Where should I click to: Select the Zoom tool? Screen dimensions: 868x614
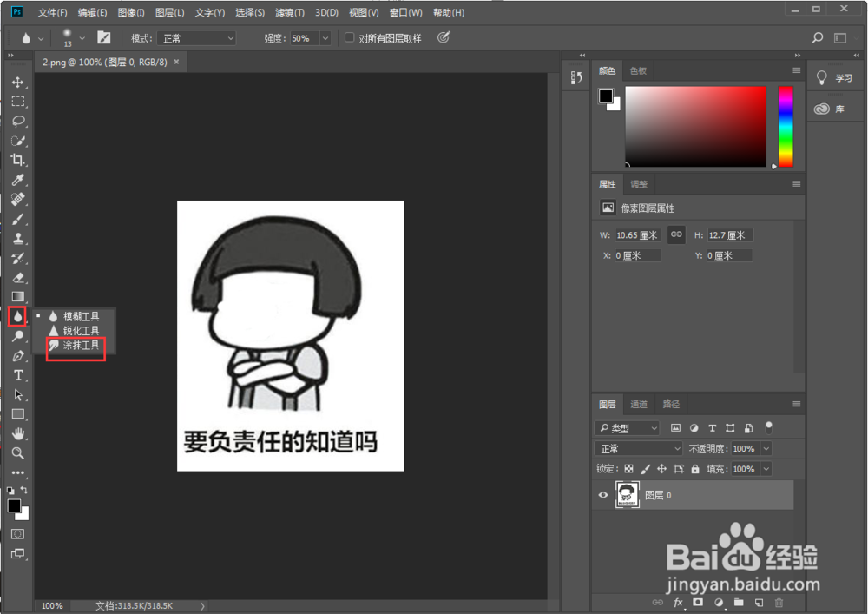17,453
